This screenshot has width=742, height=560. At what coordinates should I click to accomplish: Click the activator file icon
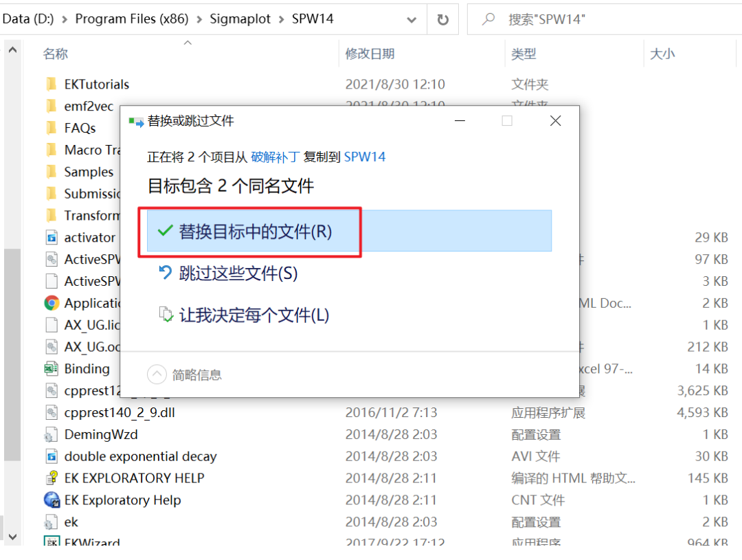pyautogui.click(x=51, y=237)
